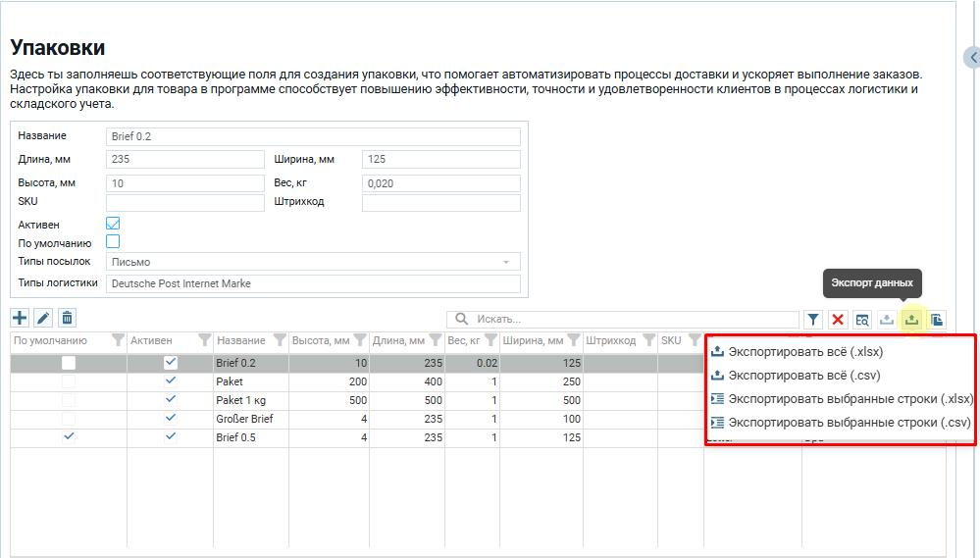Click the edit pencil icon
Viewport: 980px width, 558px height.
(43, 318)
